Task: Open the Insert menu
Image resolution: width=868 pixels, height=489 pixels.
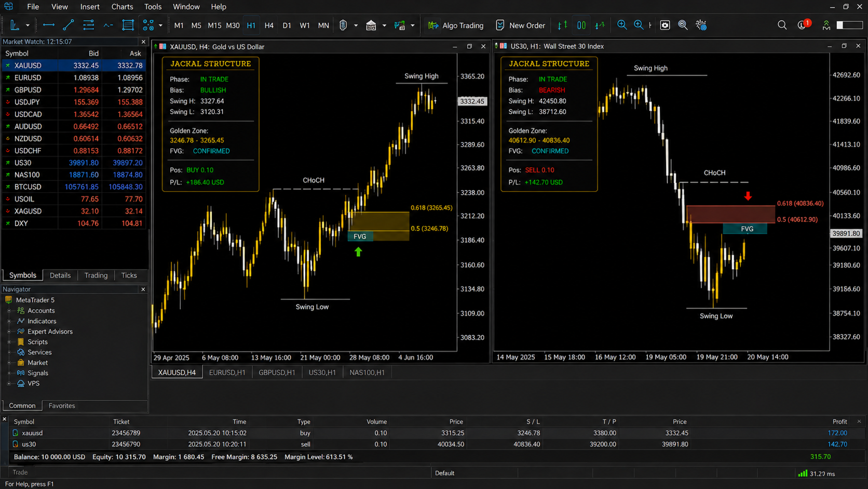Action: [90, 7]
